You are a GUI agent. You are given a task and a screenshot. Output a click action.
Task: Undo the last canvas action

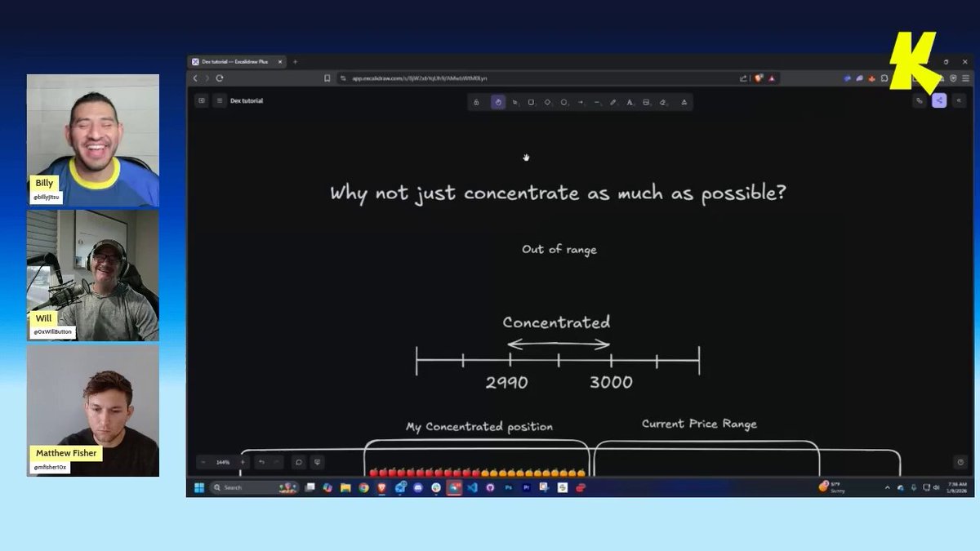click(x=261, y=462)
